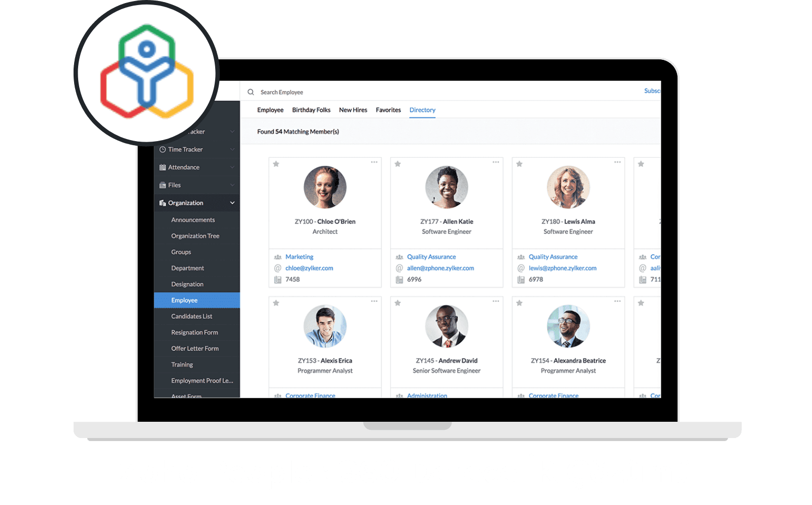Screen dimensions: 812x505
Task: Expand the Attendance menu chevron
Action: [x=232, y=167]
